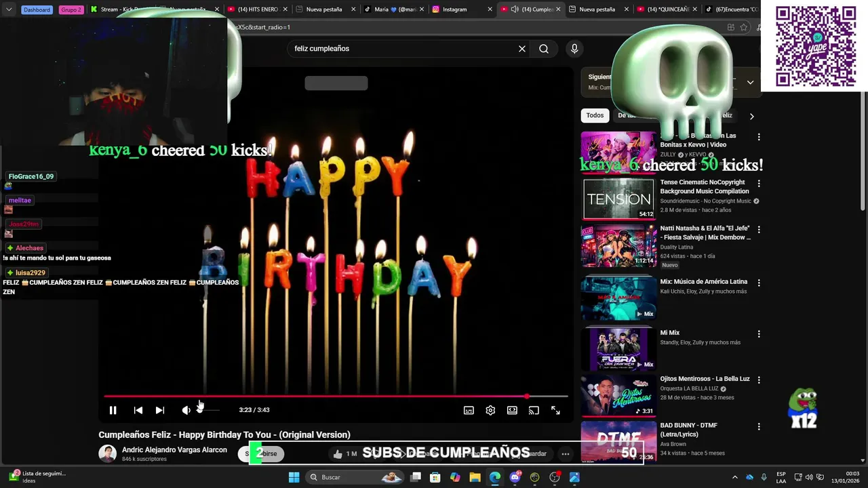This screenshot has width=868, height=488.
Task: Open the 'Grupo 2' tab group
Action: coord(71,9)
